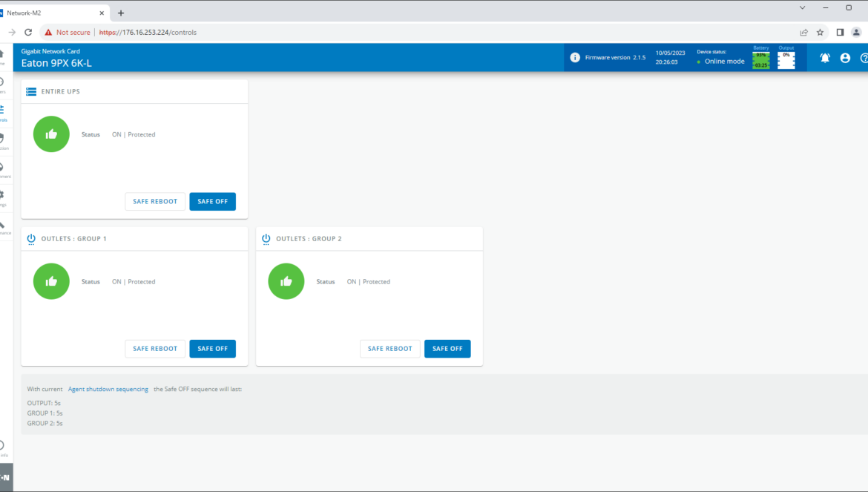
Task: Click Entire UPS status ON | Protected
Action: click(x=134, y=134)
